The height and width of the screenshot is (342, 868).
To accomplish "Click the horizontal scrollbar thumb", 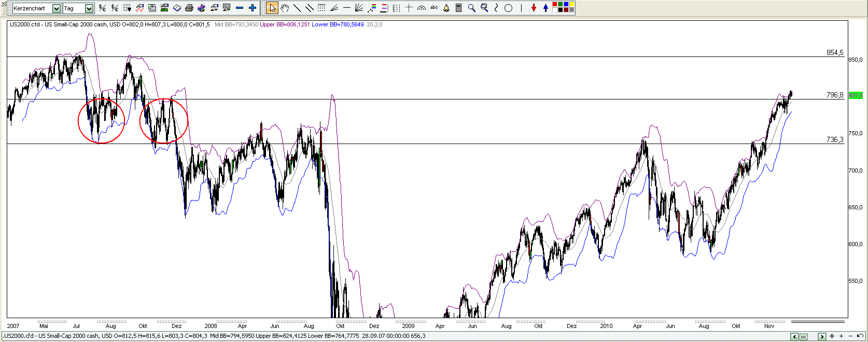I will click(803, 336).
